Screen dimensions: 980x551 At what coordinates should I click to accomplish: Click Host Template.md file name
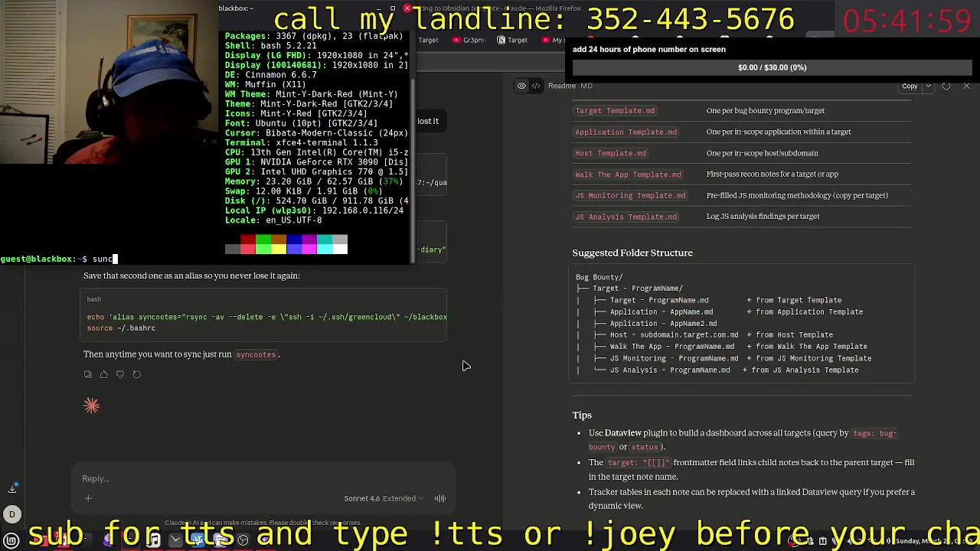point(610,153)
